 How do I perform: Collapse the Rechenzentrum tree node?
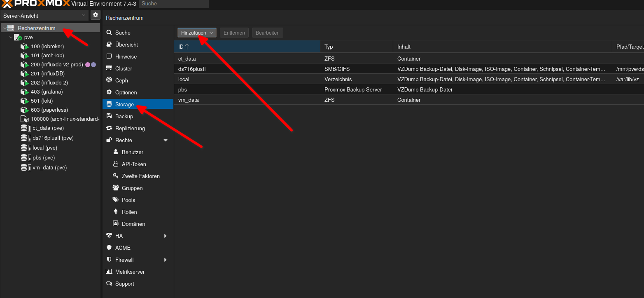(4, 28)
